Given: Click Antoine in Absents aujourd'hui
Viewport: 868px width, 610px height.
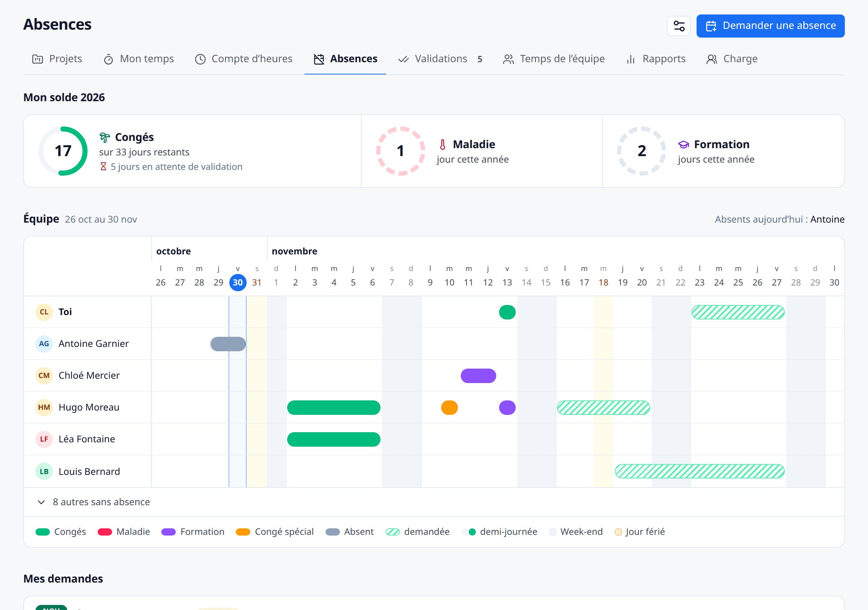Looking at the screenshot, I should (x=827, y=219).
